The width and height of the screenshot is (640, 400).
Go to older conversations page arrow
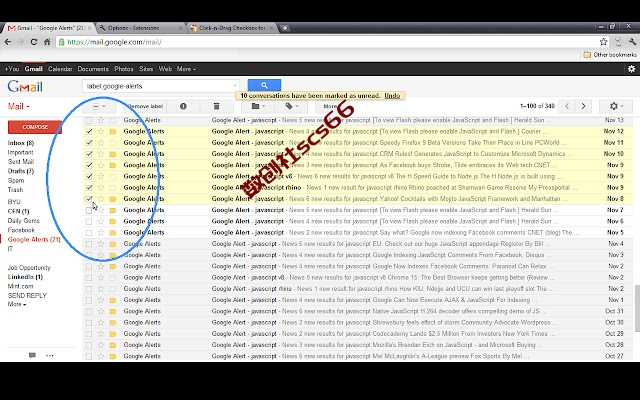click(x=583, y=106)
